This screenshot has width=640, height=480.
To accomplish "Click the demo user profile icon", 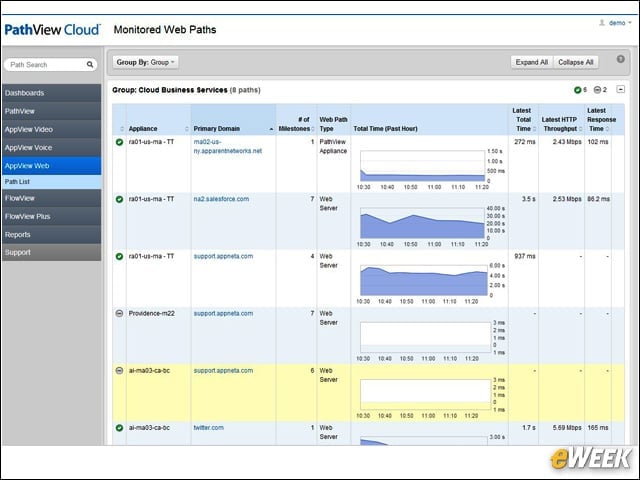I will [x=602, y=23].
